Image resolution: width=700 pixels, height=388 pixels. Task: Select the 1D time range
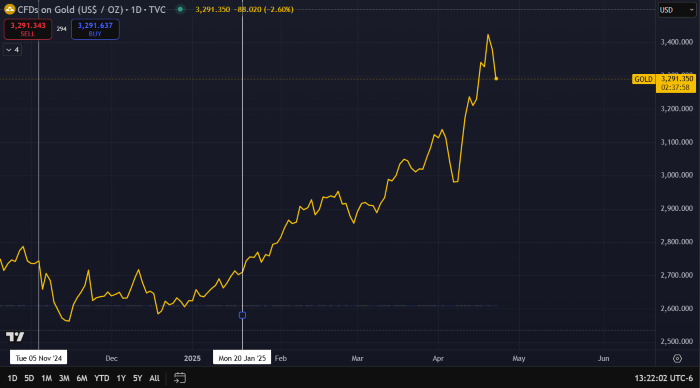point(12,378)
